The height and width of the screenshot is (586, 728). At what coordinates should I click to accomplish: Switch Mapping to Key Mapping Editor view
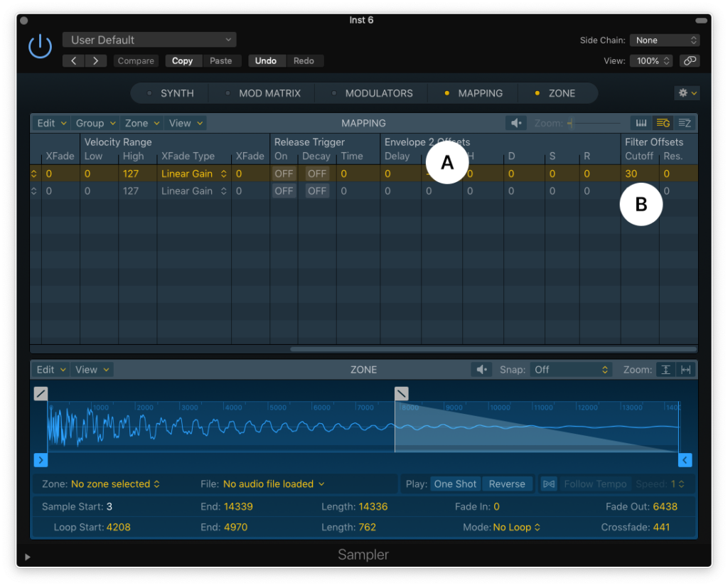(x=641, y=123)
